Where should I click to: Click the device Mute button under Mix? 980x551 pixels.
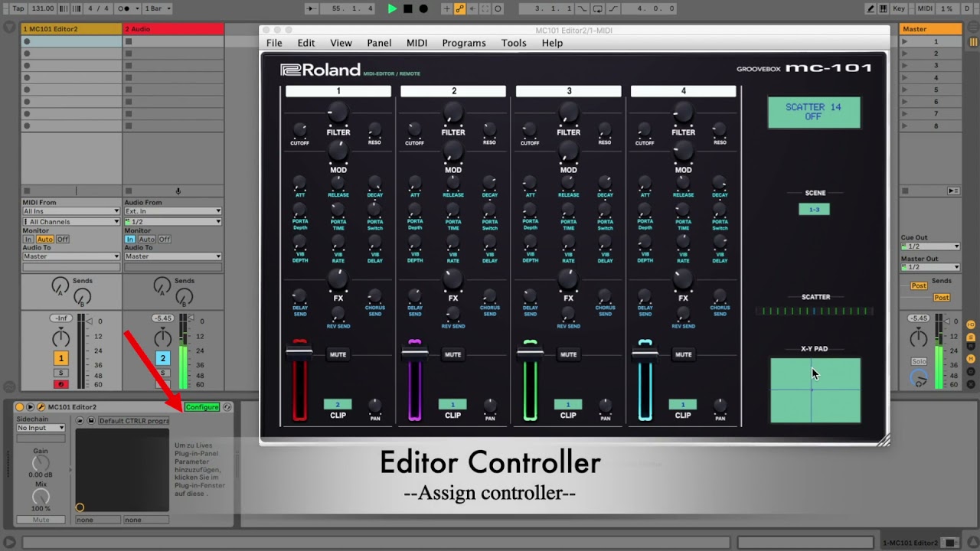[x=41, y=520]
